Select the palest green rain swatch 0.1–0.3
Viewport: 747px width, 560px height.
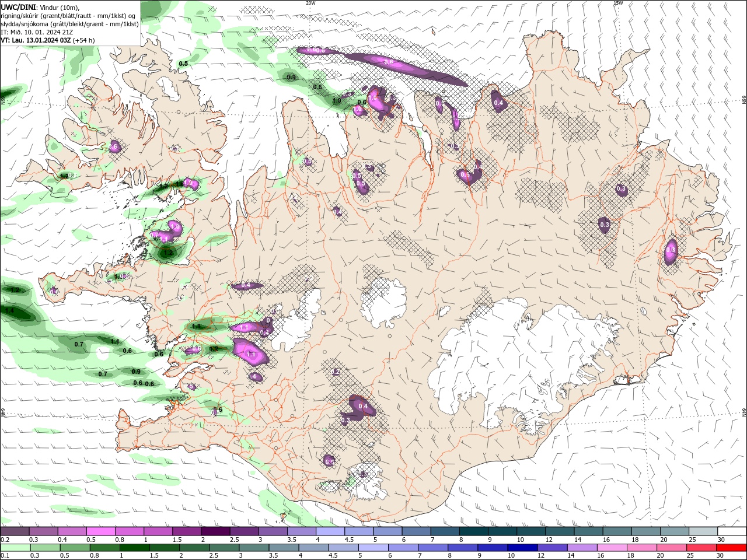pos(15,547)
